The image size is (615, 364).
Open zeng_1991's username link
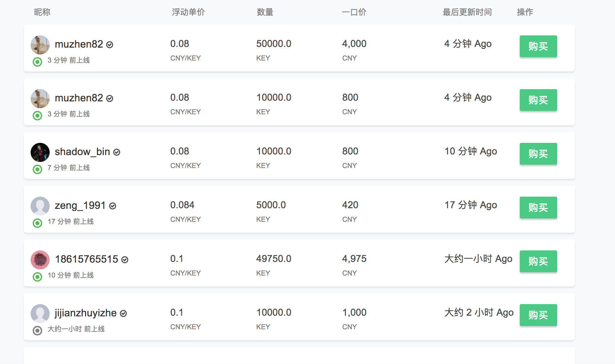(80, 205)
